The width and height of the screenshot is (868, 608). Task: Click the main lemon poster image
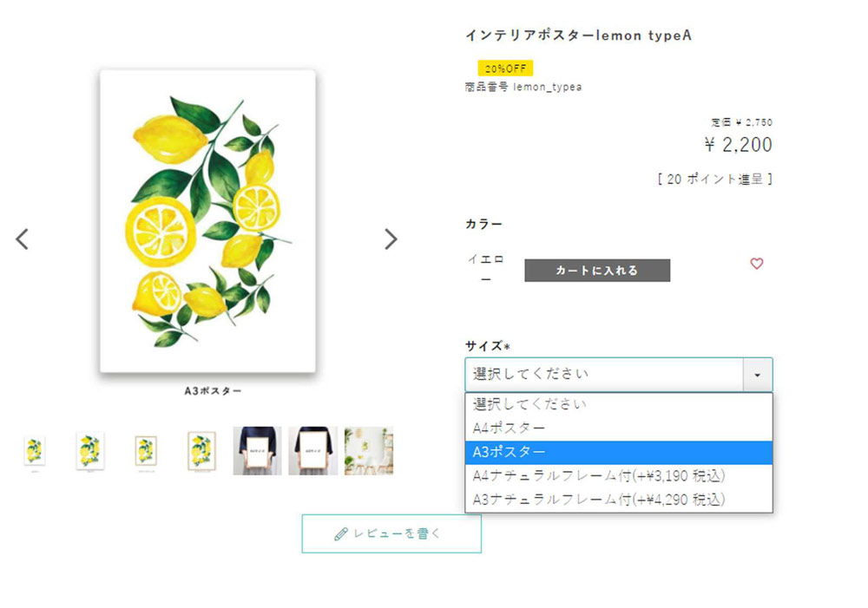tap(207, 221)
